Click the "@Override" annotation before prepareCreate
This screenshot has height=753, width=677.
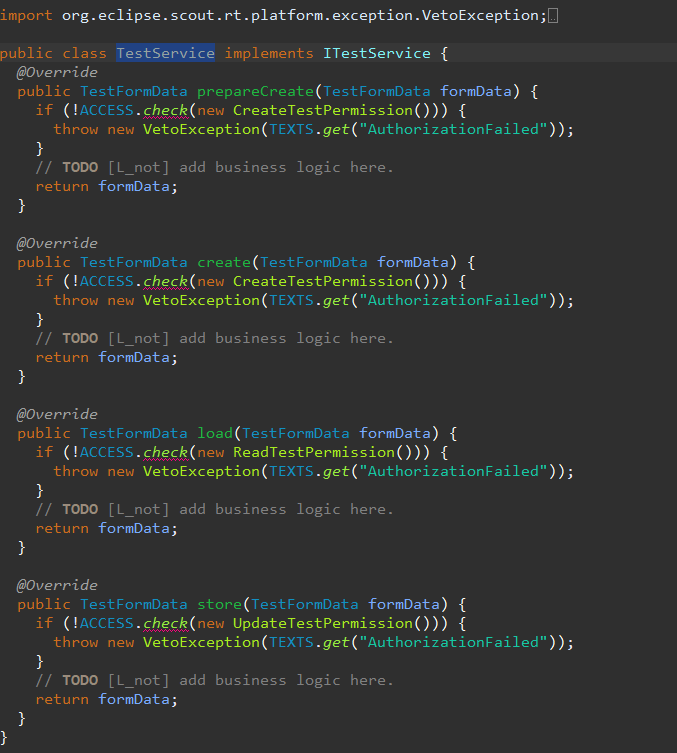(x=57, y=72)
